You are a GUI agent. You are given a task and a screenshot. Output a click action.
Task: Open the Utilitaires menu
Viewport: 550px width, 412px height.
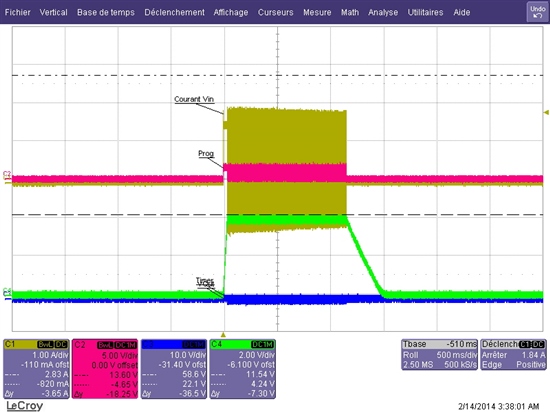tap(425, 12)
